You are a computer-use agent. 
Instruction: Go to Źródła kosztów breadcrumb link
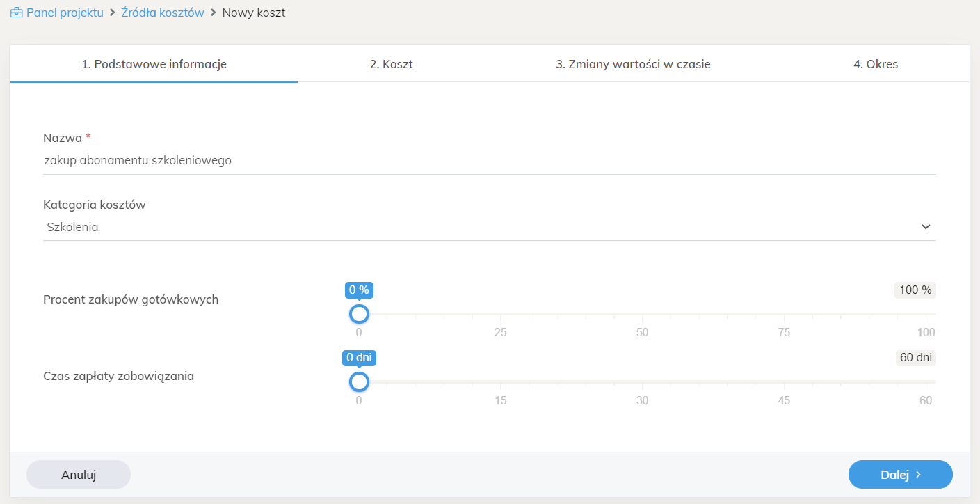point(163,13)
